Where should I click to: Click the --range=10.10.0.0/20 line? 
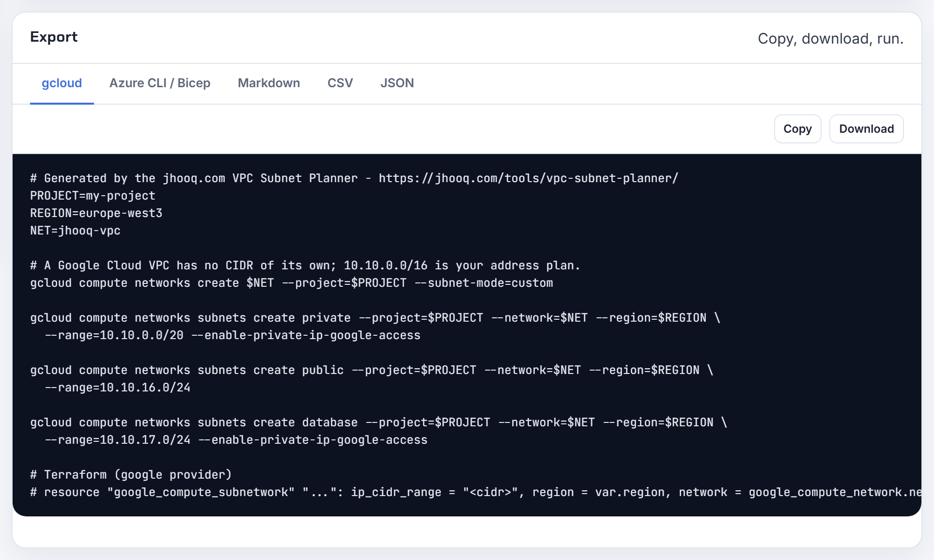[233, 335]
